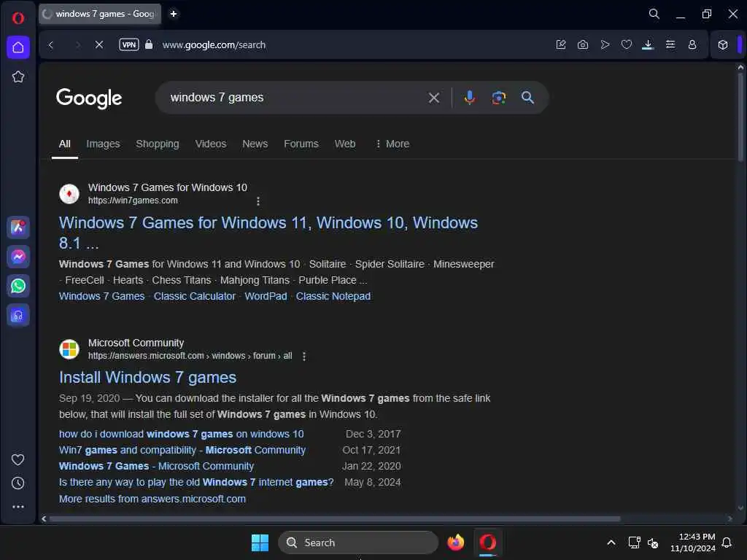
Task: Switch to Videos results tab
Action: tap(211, 144)
